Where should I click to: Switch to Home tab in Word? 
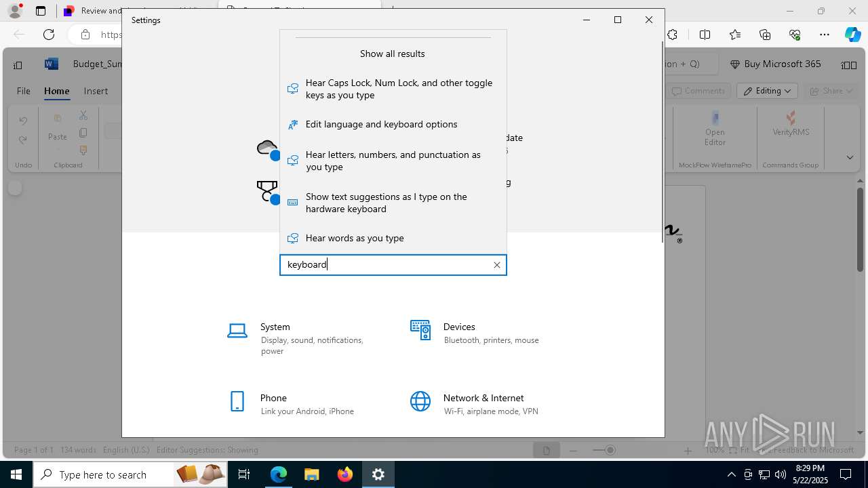click(57, 91)
